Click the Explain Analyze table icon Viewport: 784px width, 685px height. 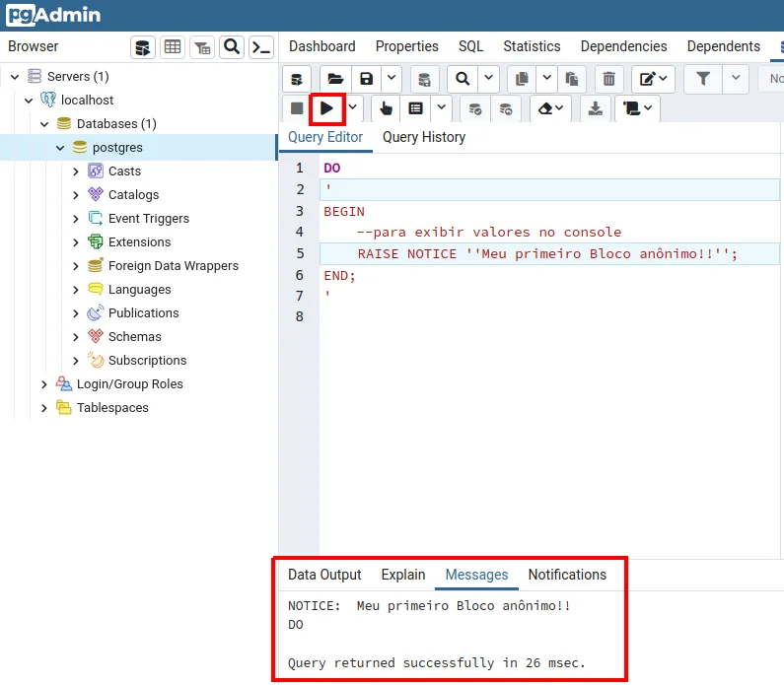(415, 108)
